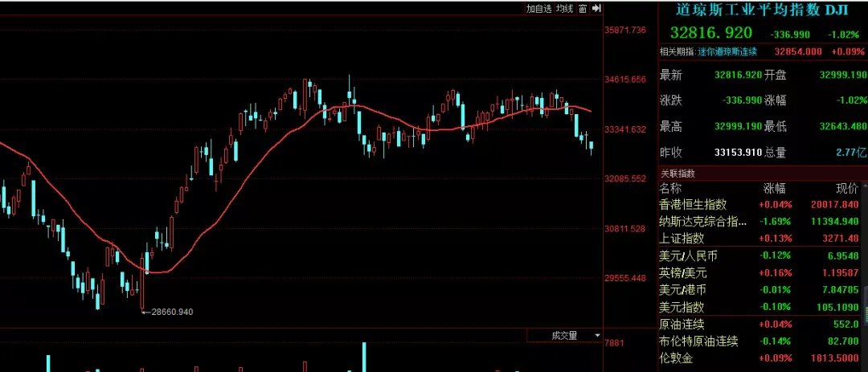Image resolution: width=868 pixels, height=372 pixels.
Task: Toggle the 均线 moving average display
Action: [564, 8]
